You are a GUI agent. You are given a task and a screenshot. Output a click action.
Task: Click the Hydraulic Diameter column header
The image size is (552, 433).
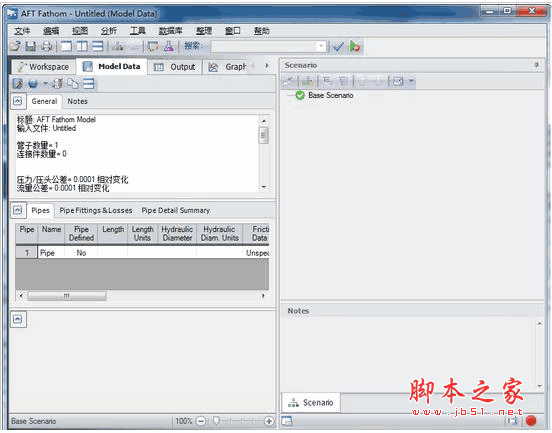point(177,233)
